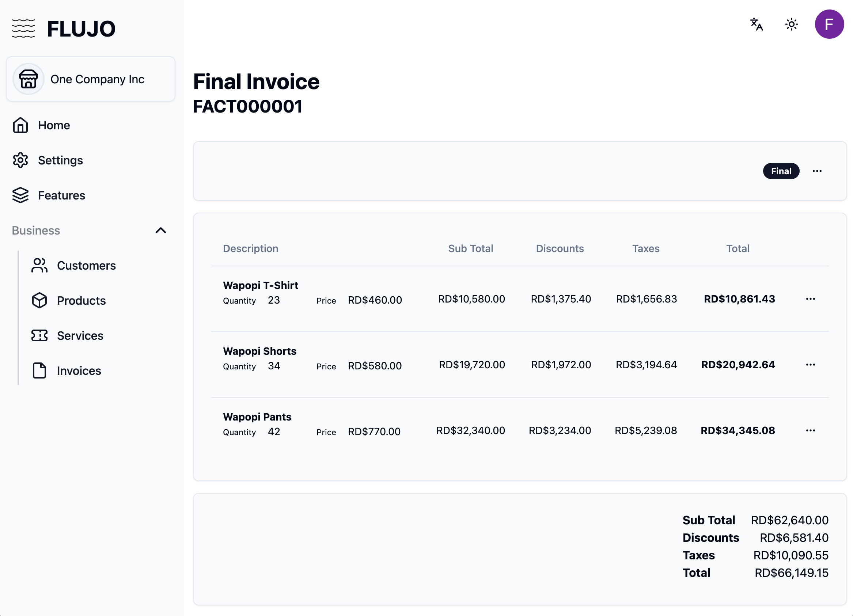The width and height of the screenshot is (853, 616).
Task: Collapse the Business section chevron
Action: pos(160,230)
